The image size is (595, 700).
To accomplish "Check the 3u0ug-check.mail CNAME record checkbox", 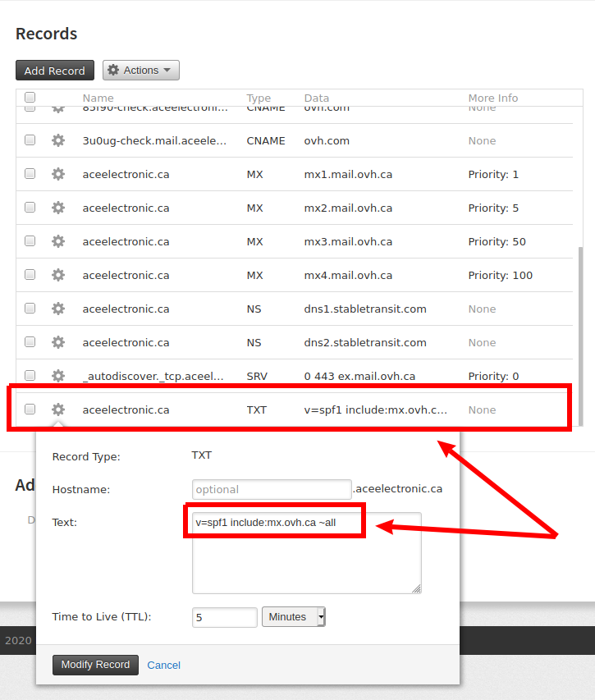I will [30, 140].
